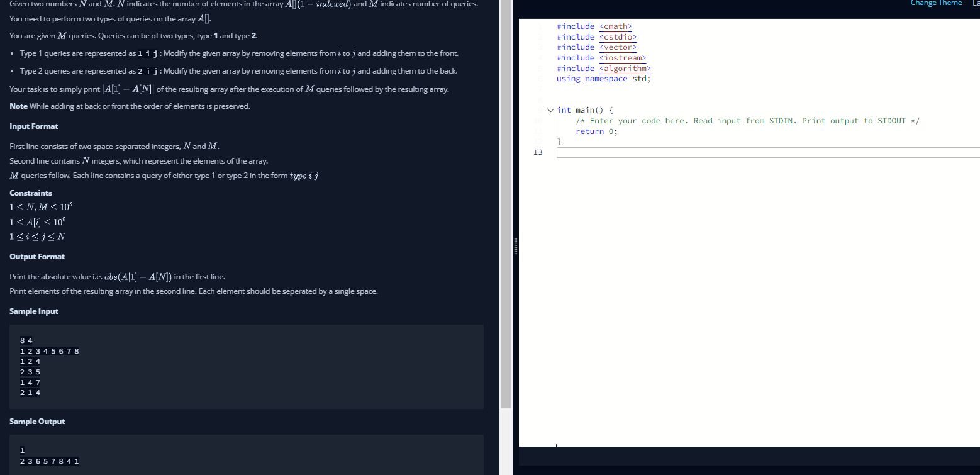Click line number 13 in the gutter
The width and height of the screenshot is (980, 475).
coord(538,152)
